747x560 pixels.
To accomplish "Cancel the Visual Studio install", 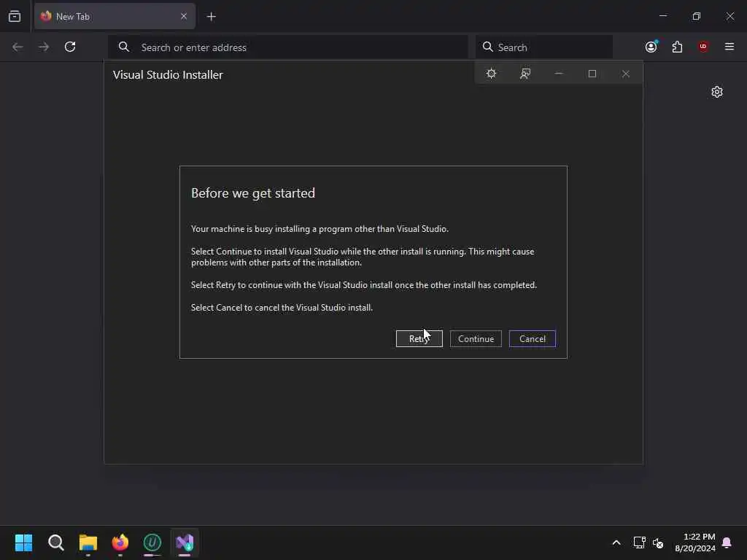I will coord(532,338).
